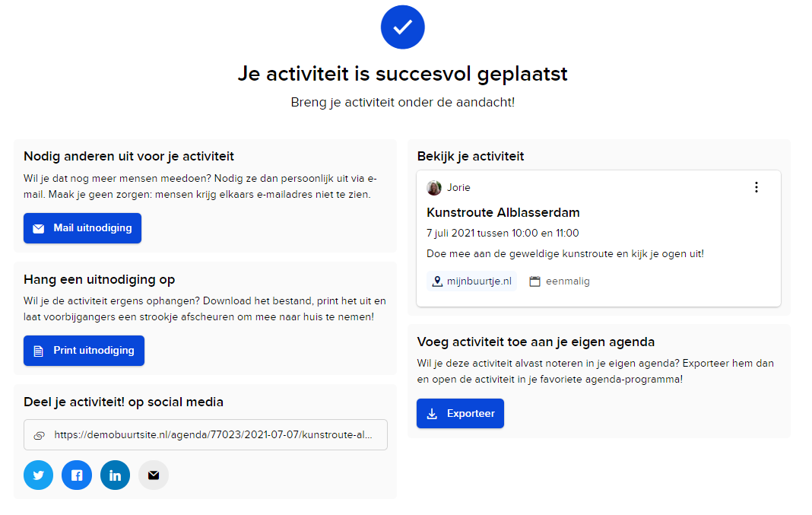Share activity on LinkedIn
The height and width of the screenshot is (515, 812).
(115, 475)
